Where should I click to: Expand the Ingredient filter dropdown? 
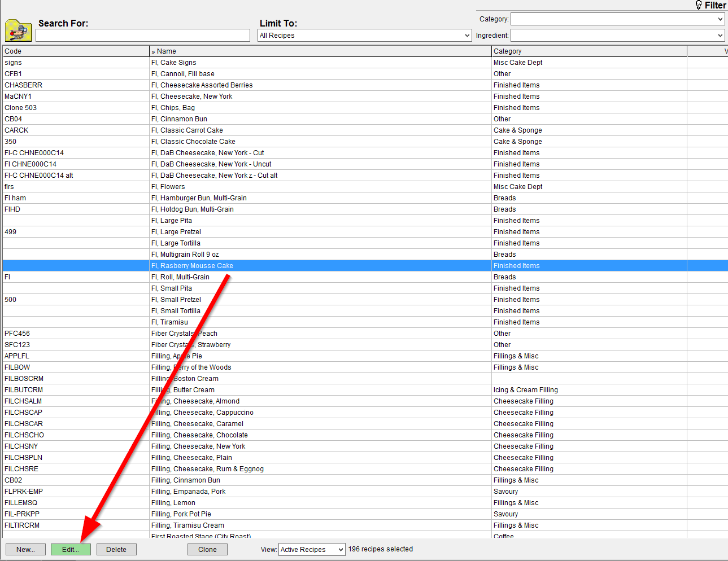coord(617,36)
